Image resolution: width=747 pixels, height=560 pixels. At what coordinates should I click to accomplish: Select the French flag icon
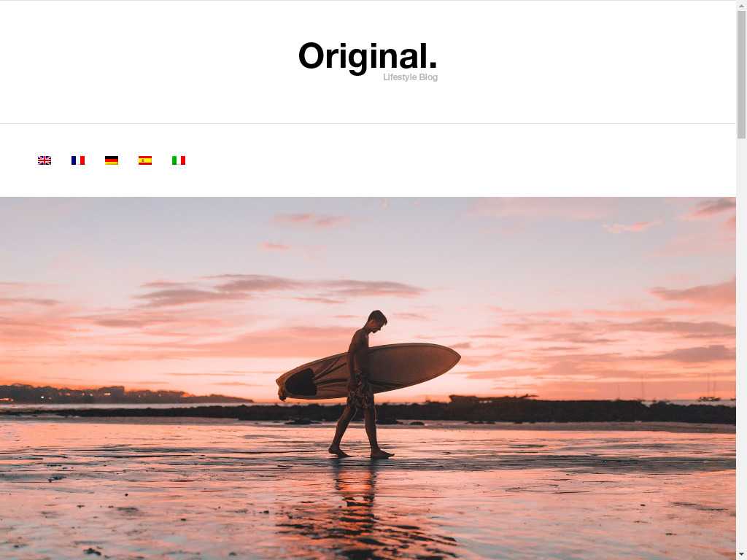click(77, 160)
